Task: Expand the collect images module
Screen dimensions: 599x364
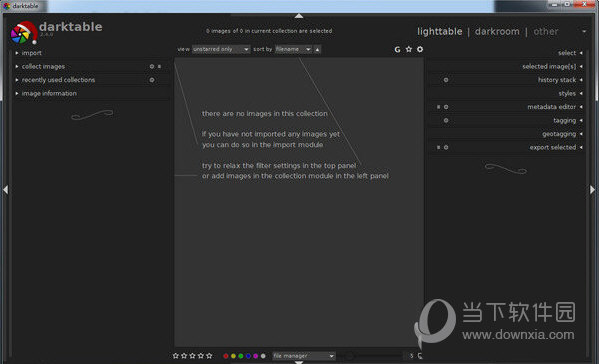Action: pos(91,66)
